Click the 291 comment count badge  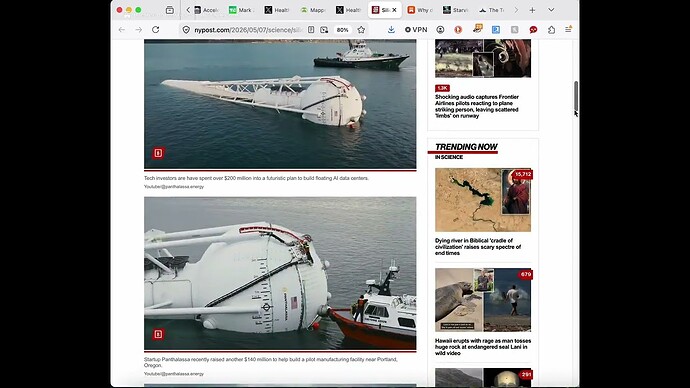coord(526,374)
